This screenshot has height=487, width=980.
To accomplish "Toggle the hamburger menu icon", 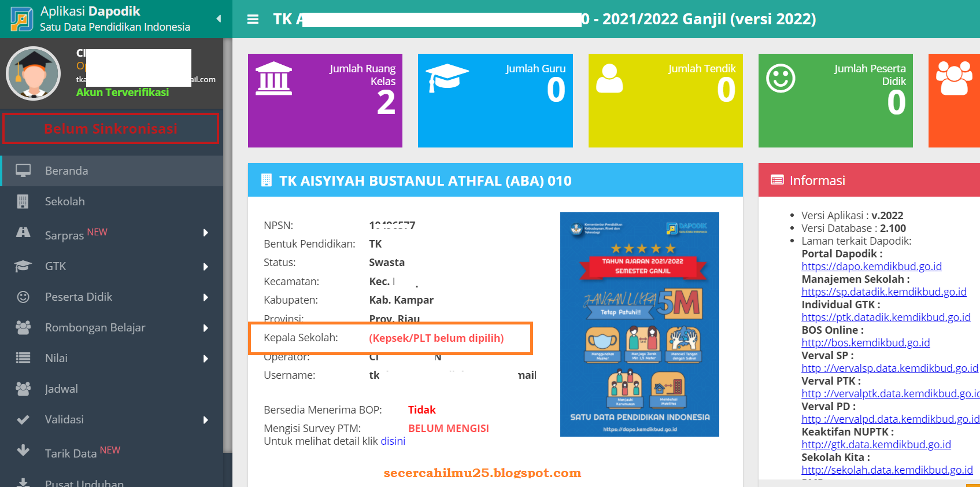I will click(x=253, y=19).
